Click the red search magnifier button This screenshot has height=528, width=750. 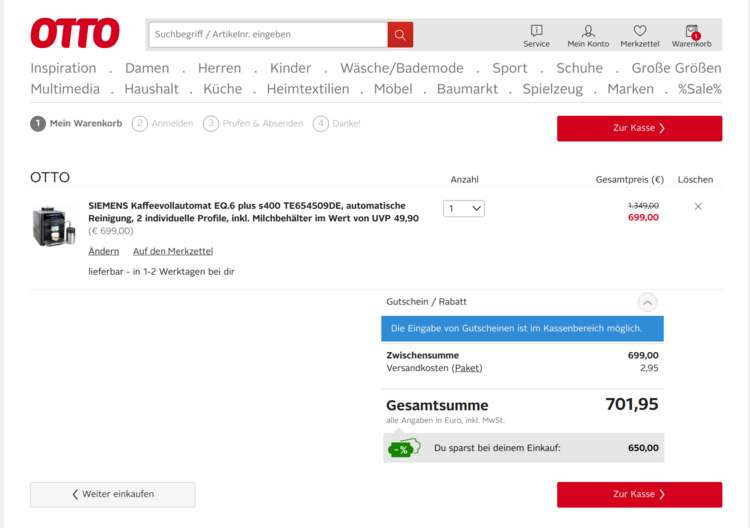400,34
